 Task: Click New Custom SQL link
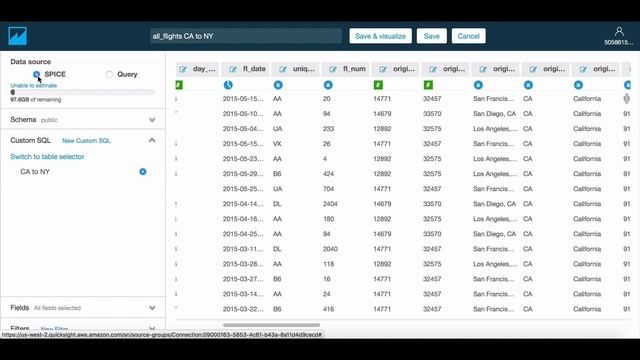tap(87, 140)
